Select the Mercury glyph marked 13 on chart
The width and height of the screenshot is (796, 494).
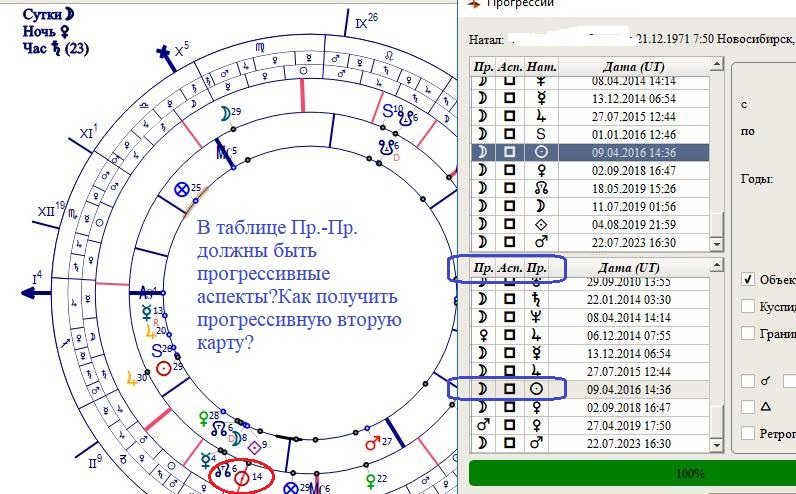(x=147, y=313)
